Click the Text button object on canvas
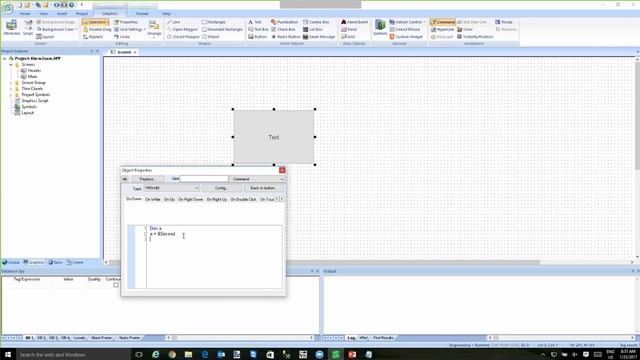The width and height of the screenshot is (640, 360). (x=274, y=137)
